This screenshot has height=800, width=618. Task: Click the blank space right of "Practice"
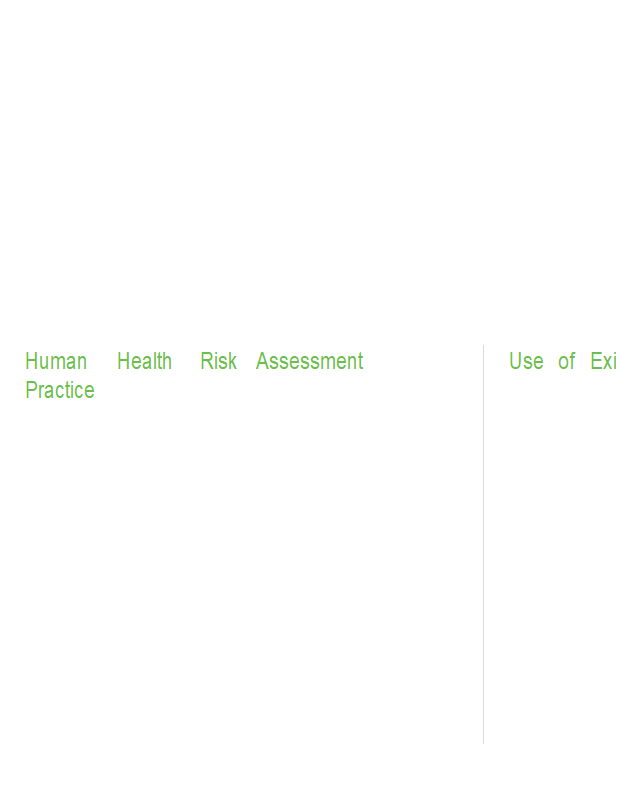coord(250,391)
